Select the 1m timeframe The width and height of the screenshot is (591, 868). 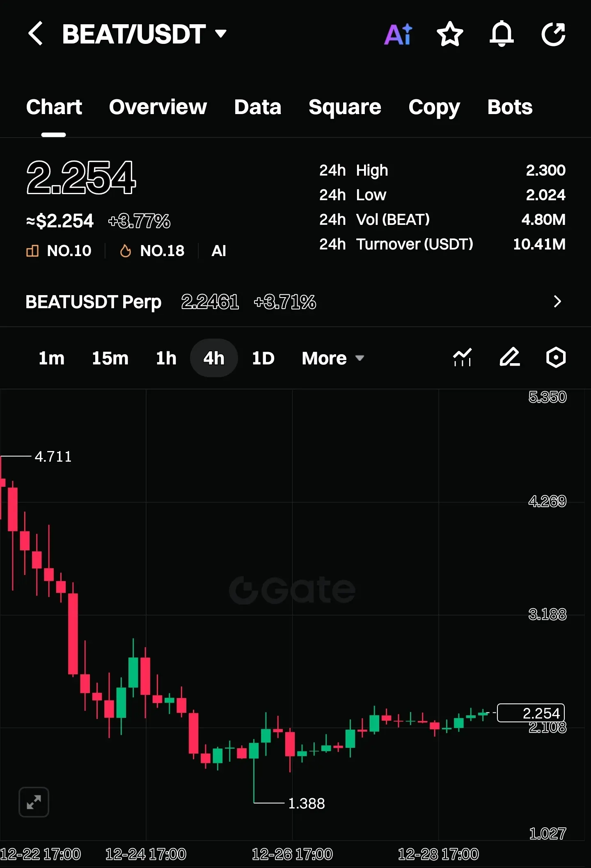tap(51, 358)
